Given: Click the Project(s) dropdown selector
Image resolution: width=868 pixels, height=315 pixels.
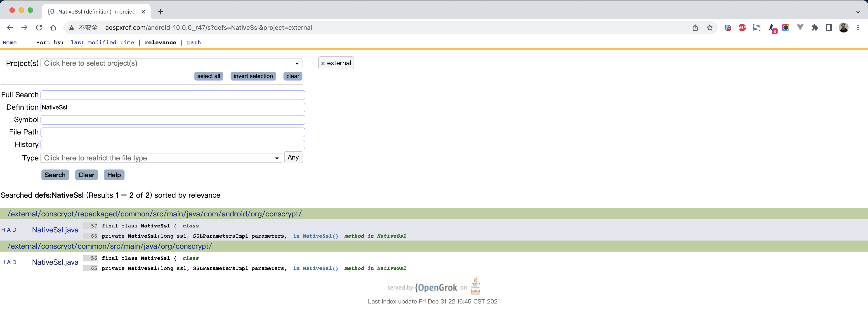Looking at the screenshot, I should click(x=172, y=63).
